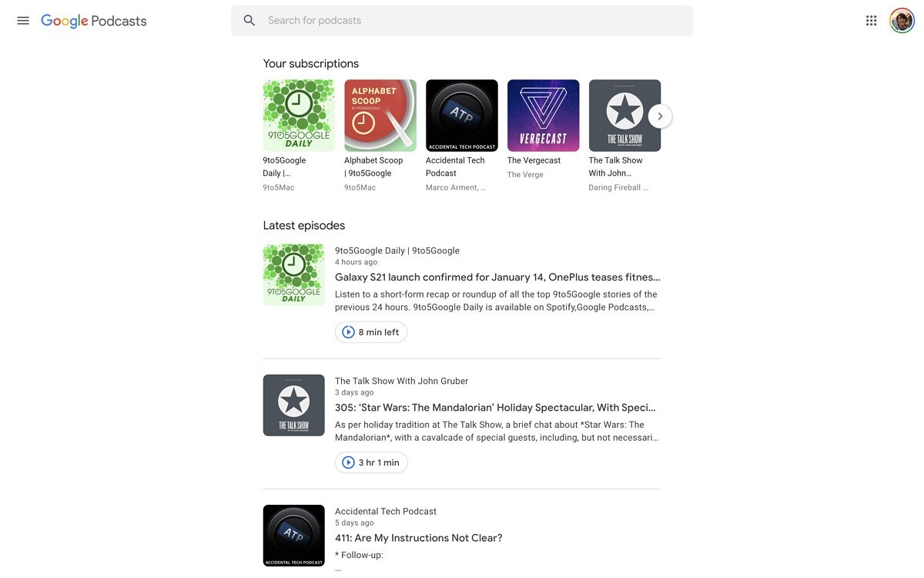Viewport: 924px width, 578px height.
Task: Open the hamburger main menu
Action: [23, 21]
